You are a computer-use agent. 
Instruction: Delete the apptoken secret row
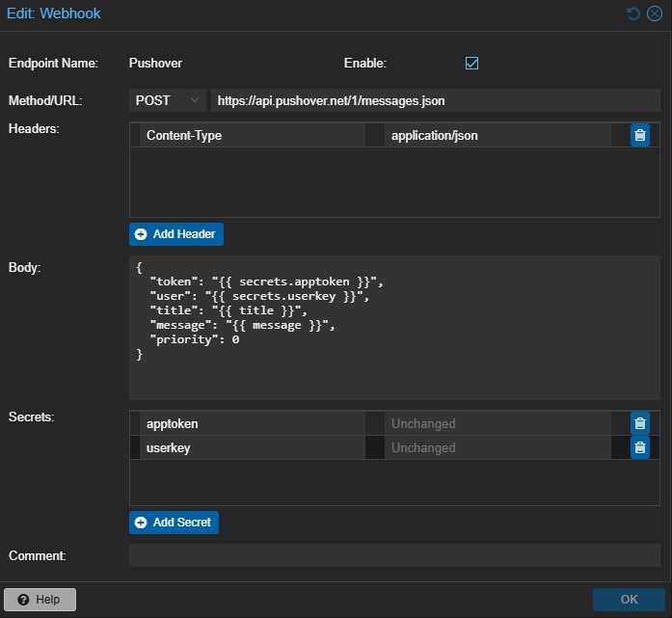[x=640, y=424]
